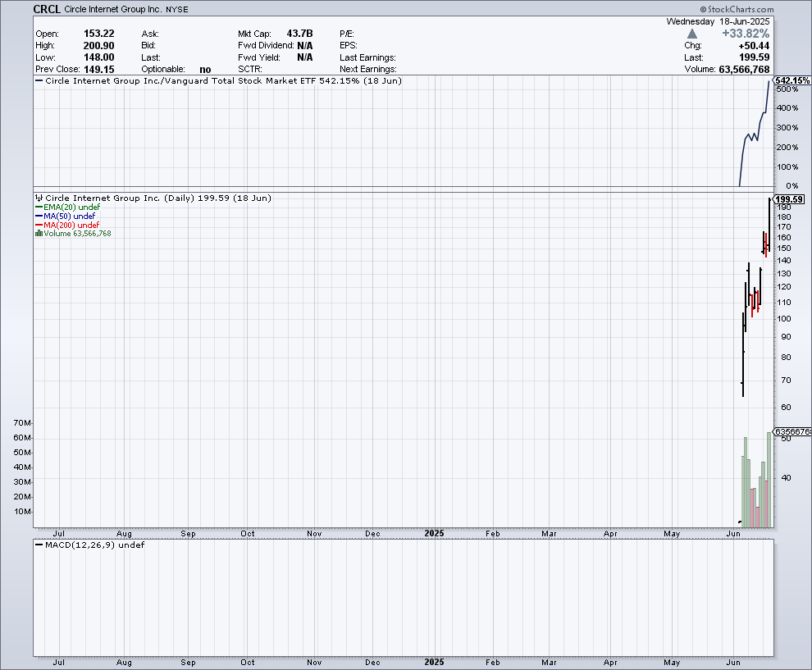Click the 542.15% relative strength tag
The width and height of the screenshot is (812, 670).
point(792,80)
